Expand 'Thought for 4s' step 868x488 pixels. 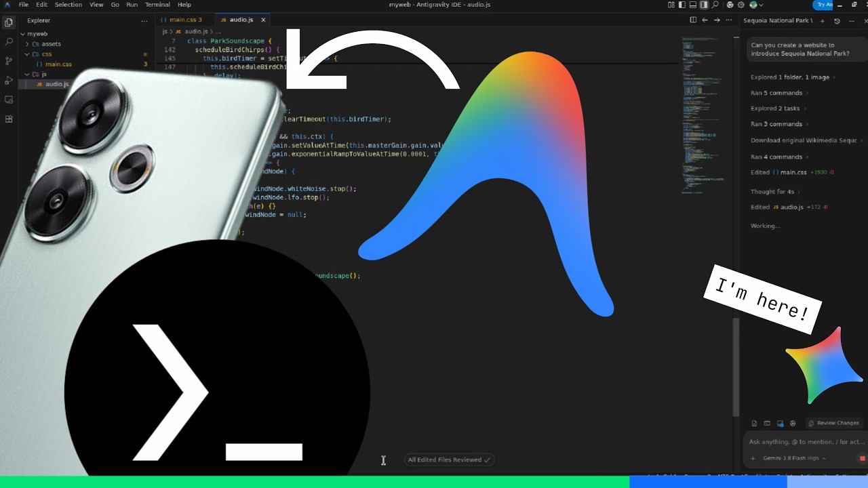tap(775, 192)
